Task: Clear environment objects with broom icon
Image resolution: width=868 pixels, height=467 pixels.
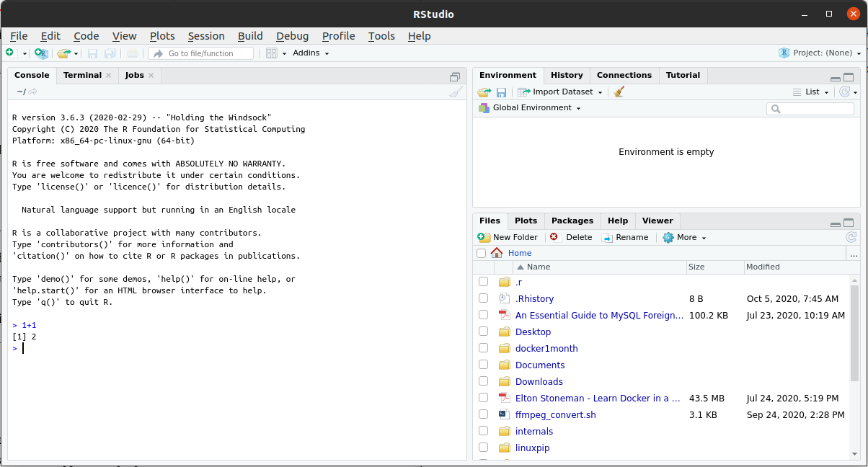Action: click(618, 92)
